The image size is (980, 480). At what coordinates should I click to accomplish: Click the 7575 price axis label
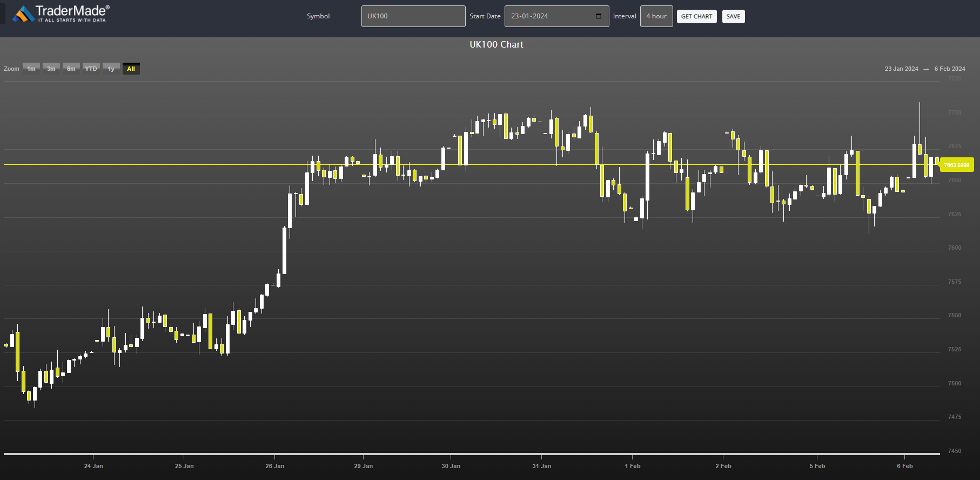tap(955, 282)
